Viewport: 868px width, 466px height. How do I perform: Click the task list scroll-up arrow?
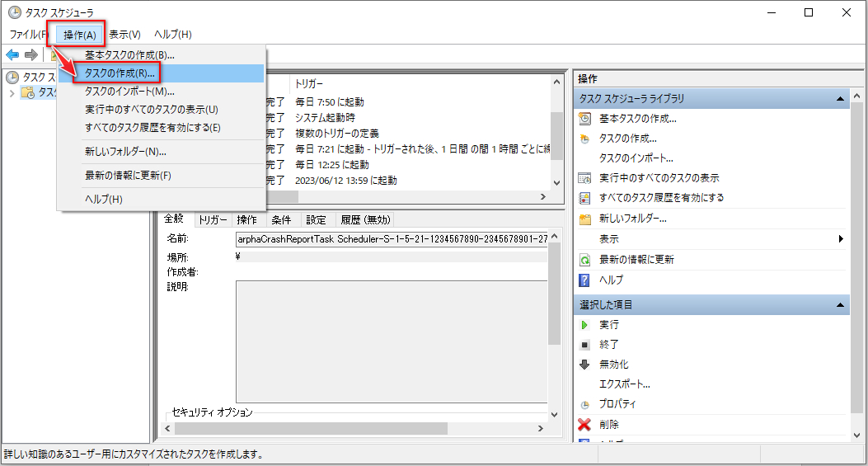point(557,82)
